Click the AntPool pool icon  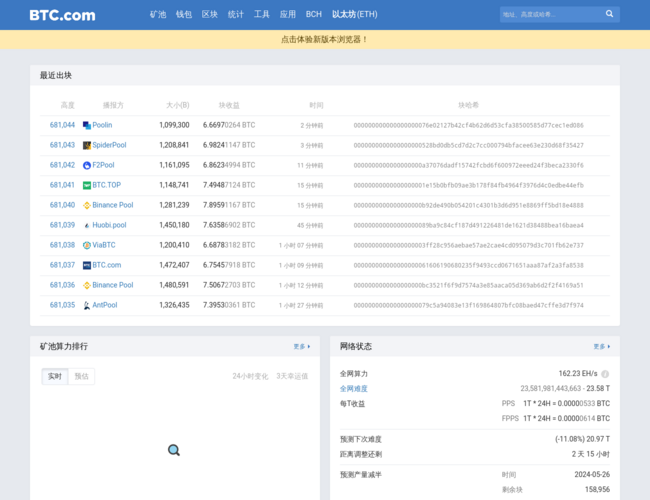coord(87,305)
